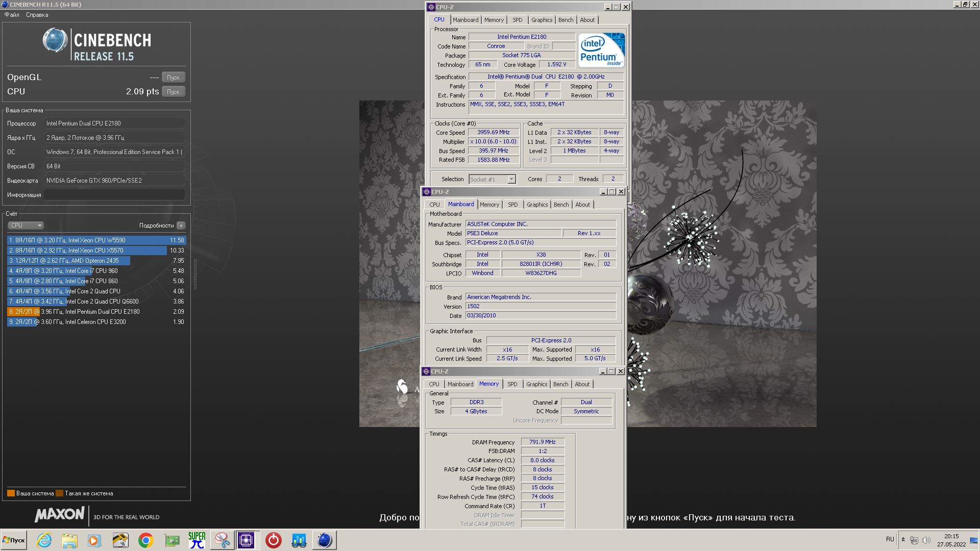The width and height of the screenshot is (980, 551).
Task: Select SPD tab in bottom CPU-Z window
Action: tap(512, 384)
